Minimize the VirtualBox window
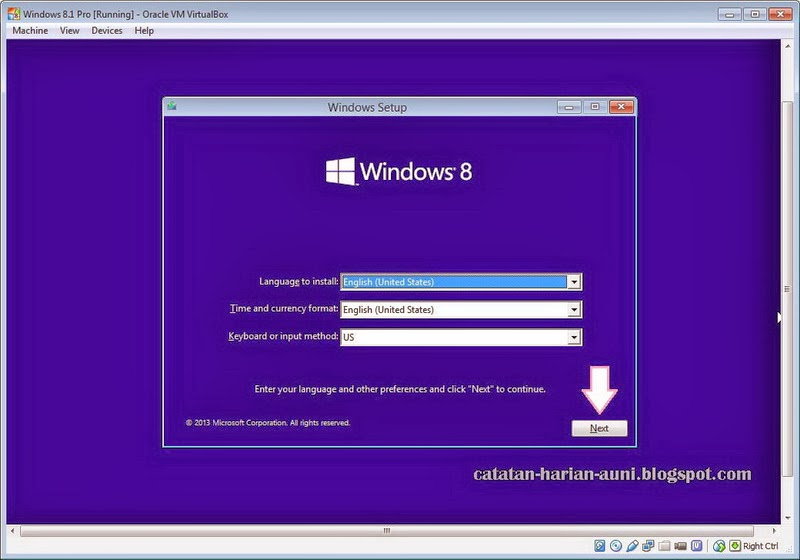 (729, 14)
